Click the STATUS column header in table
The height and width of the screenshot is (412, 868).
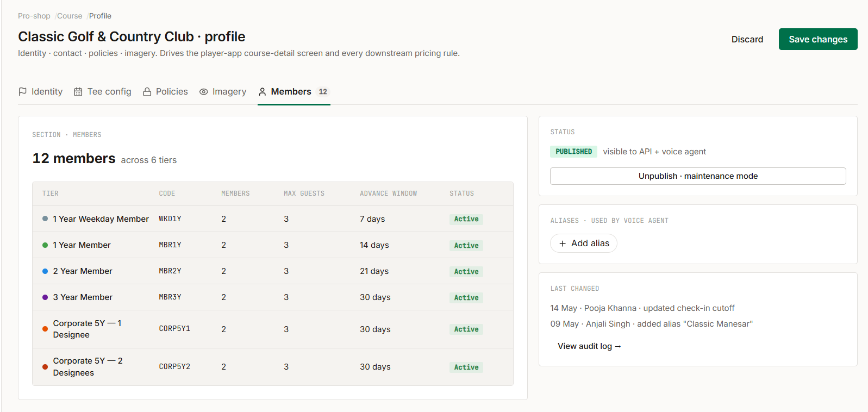461,193
